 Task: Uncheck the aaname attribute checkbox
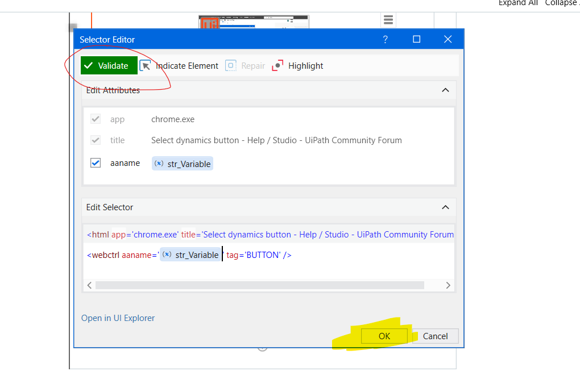tap(96, 163)
